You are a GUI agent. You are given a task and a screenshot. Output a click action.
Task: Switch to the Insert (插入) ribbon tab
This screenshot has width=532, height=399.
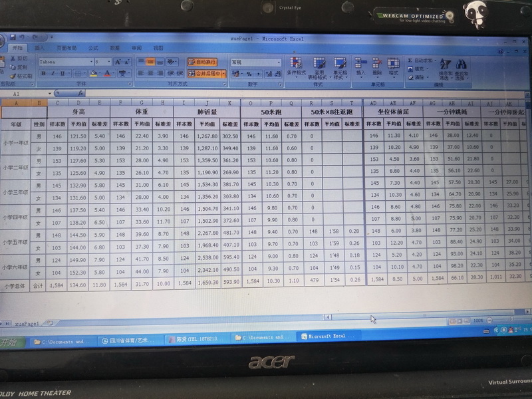(40, 48)
